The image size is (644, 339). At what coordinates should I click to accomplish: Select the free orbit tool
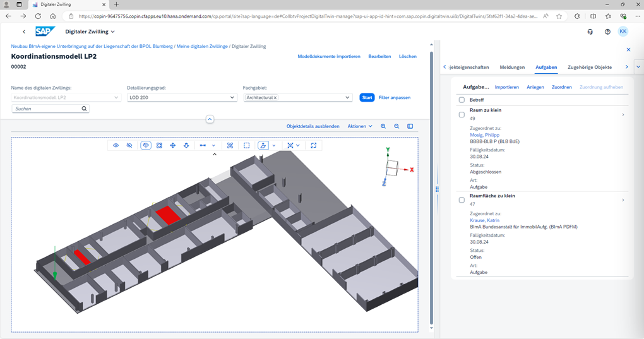(x=159, y=145)
